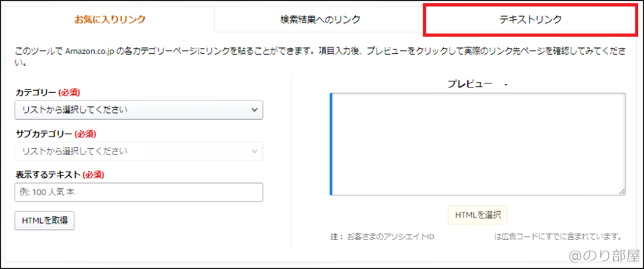Screen dimensions: 644x269
Task: Open the 検索結果へのリンク tab
Action: pyautogui.click(x=319, y=19)
